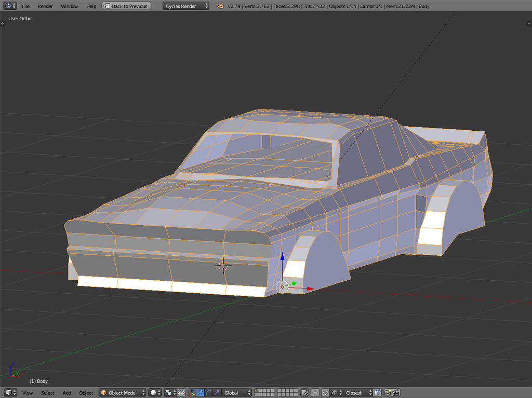Image resolution: width=532 pixels, height=398 pixels.
Task: Click the OpenGL render image camera icon
Action: pyautogui.click(x=387, y=393)
